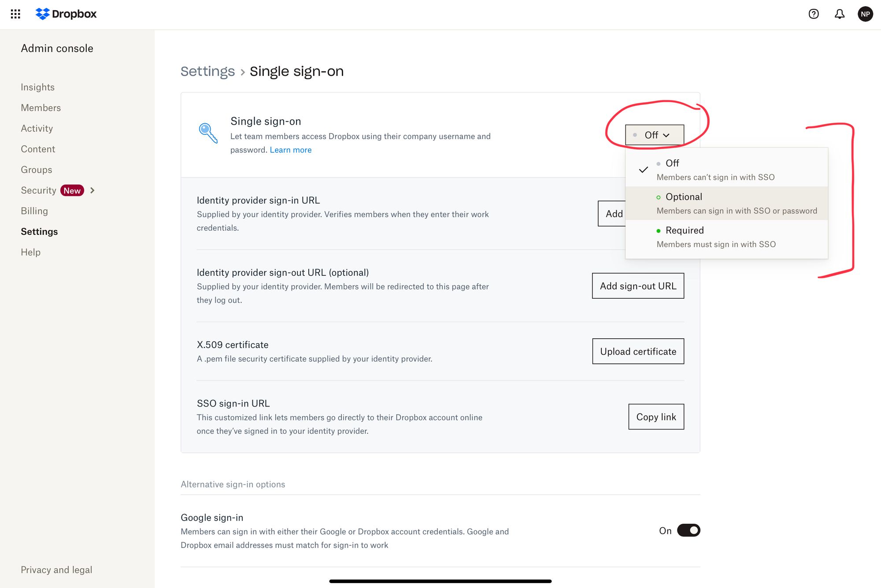
Task: Click the 'Single sign-on' breadcrumb title
Action: tap(296, 71)
